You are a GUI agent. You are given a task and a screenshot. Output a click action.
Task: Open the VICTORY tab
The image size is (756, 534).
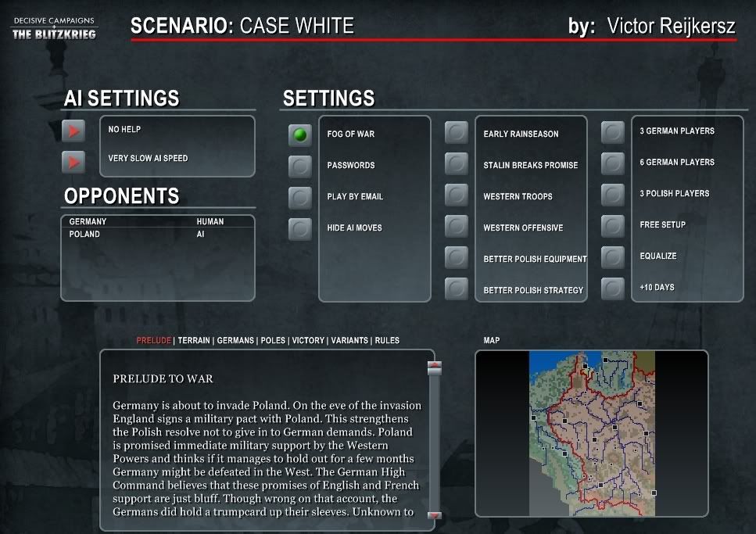[x=308, y=340]
